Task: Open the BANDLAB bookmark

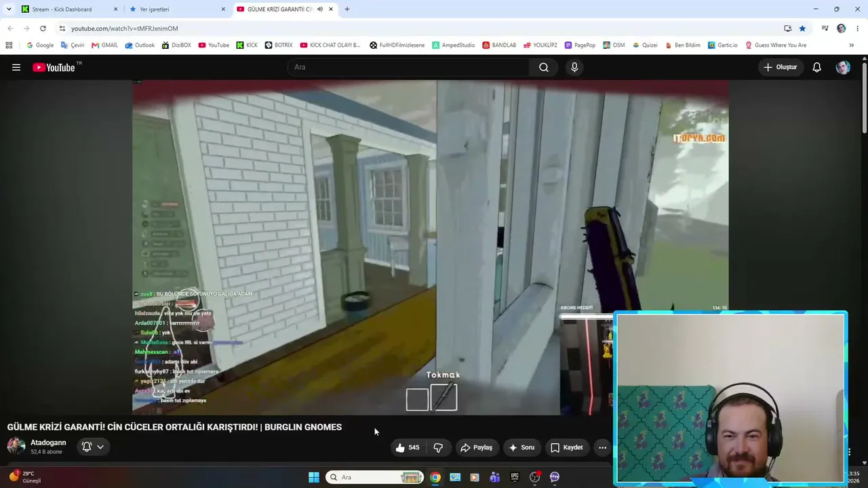Action: (x=499, y=45)
